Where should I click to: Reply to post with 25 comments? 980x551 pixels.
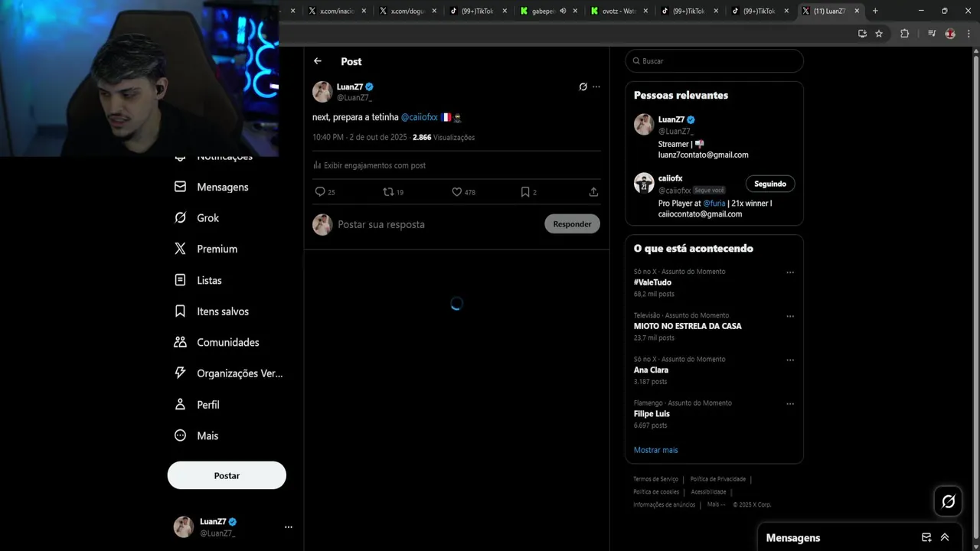click(325, 192)
